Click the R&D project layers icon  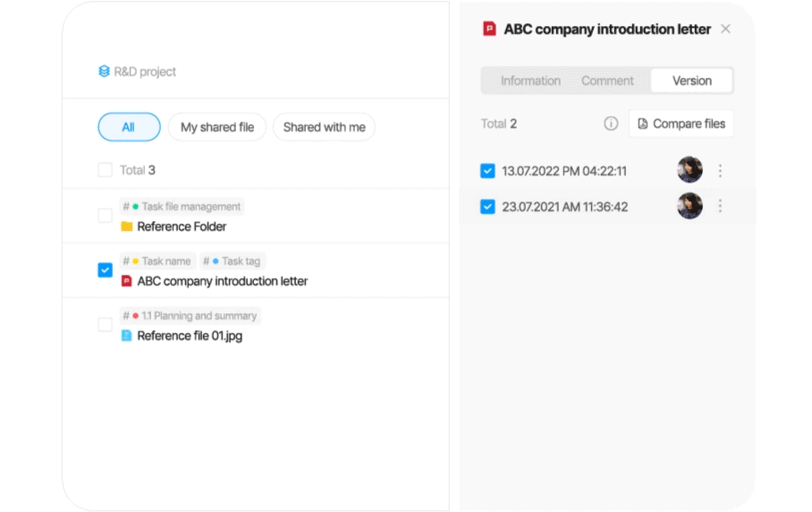pyautogui.click(x=104, y=71)
